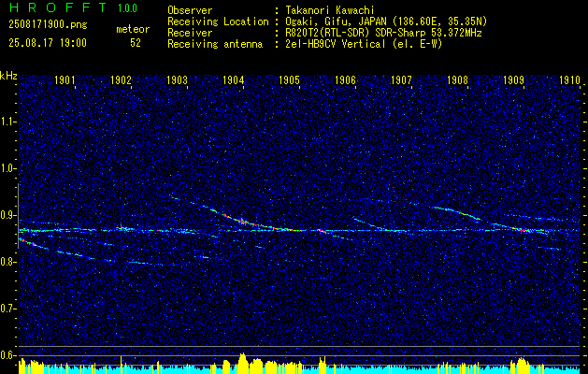The width and height of the screenshot is (588, 374).
Task: Click the Receiving Location label
Action: (x=218, y=22)
